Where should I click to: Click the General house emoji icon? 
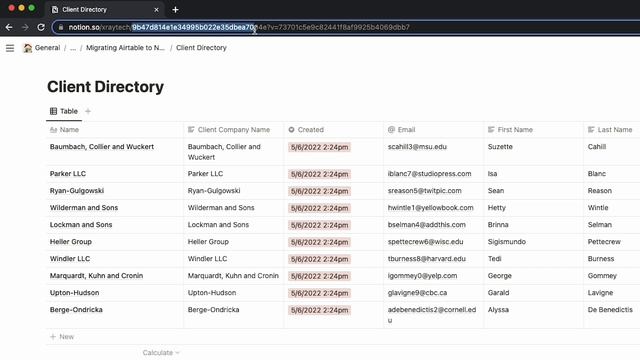[27, 48]
